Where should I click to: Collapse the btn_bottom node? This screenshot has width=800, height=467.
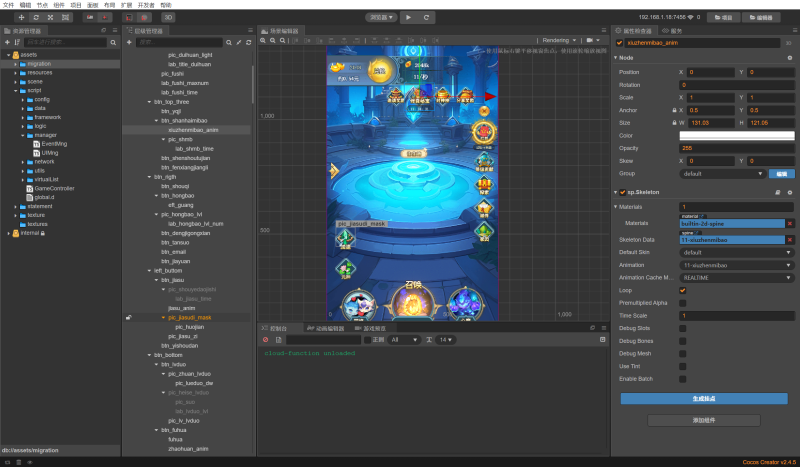pyautogui.click(x=149, y=355)
